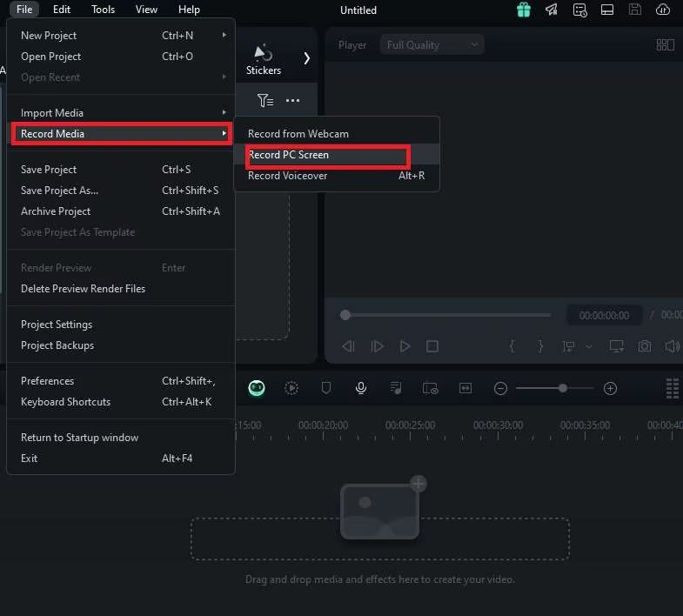683x616 pixels.
Task: Click the layout panel icon in top bar
Action: pos(607,10)
